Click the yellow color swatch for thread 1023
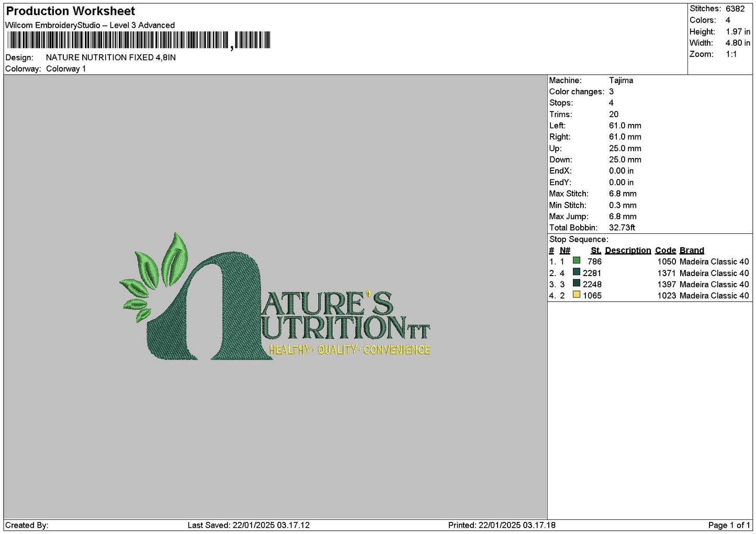 point(577,294)
